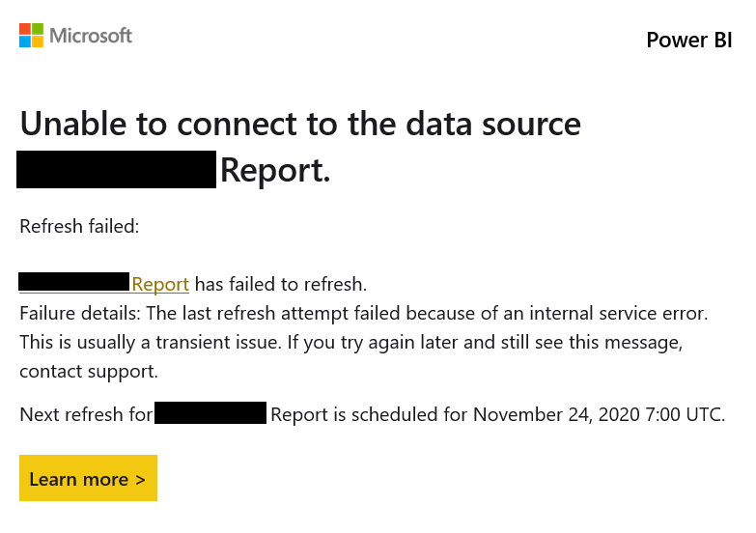Click the Learn more button

click(88, 478)
